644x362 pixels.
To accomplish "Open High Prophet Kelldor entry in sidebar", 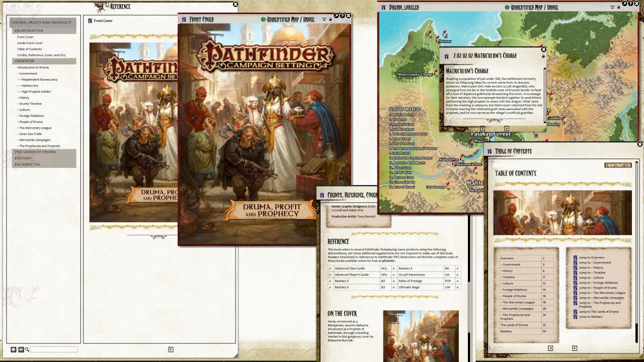I will (x=34, y=92).
